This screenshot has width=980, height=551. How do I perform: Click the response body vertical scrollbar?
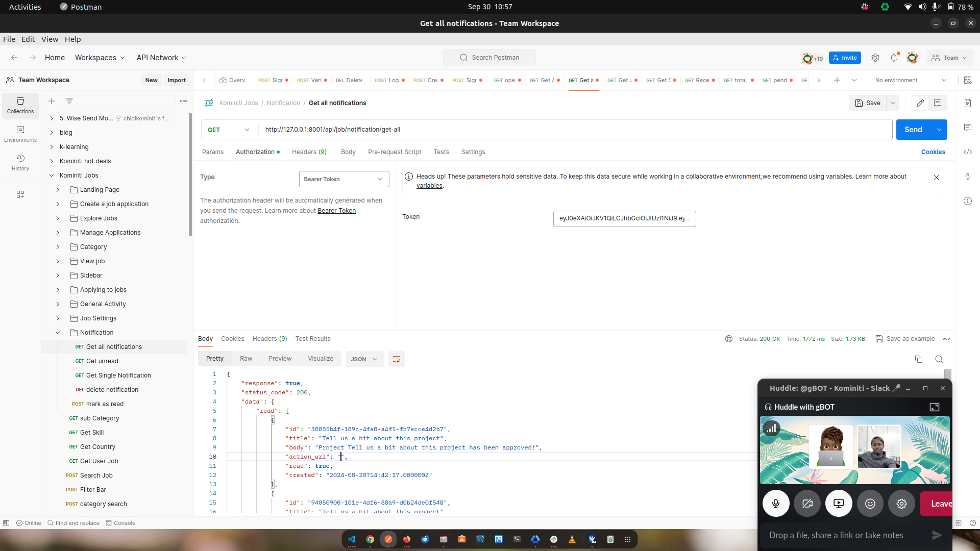[x=948, y=374]
